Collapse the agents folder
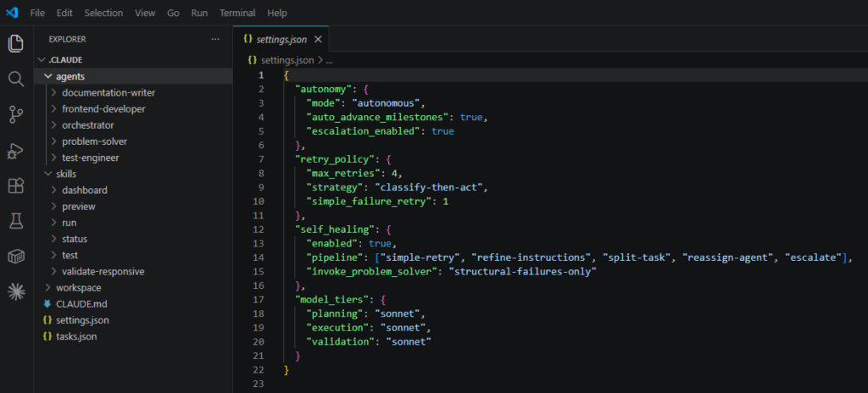Image resolution: width=868 pixels, height=393 pixels. (47, 76)
